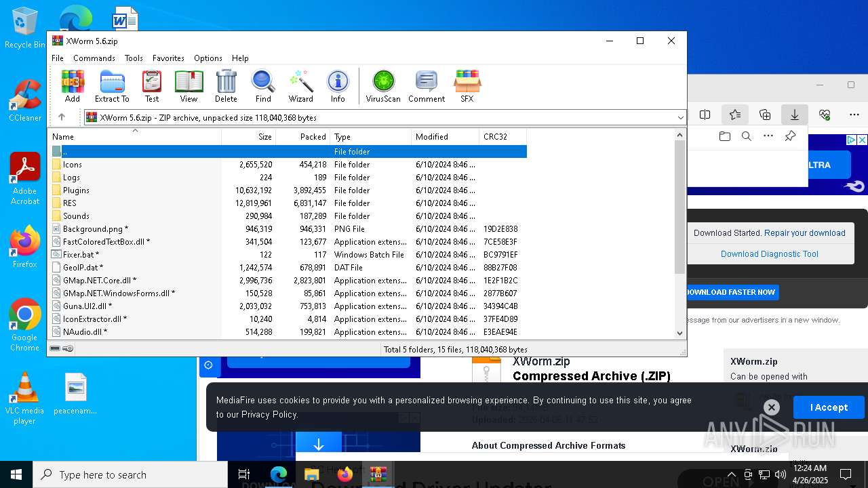868x488 pixels.
Task: Open Adobe Acrobat desktop shortcut
Action: [x=25, y=178]
